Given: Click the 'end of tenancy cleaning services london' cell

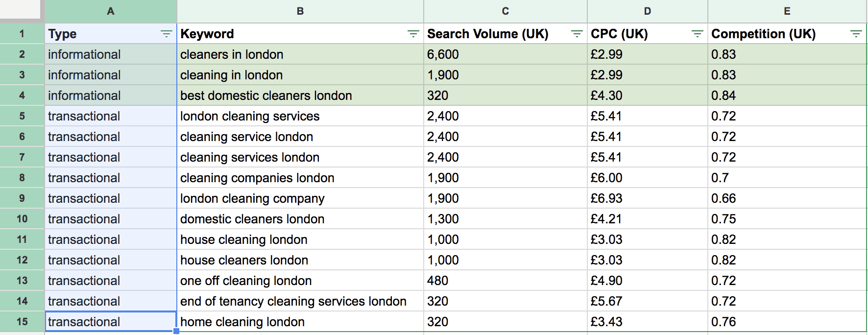Looking at the screenshot, I should 293,301.
